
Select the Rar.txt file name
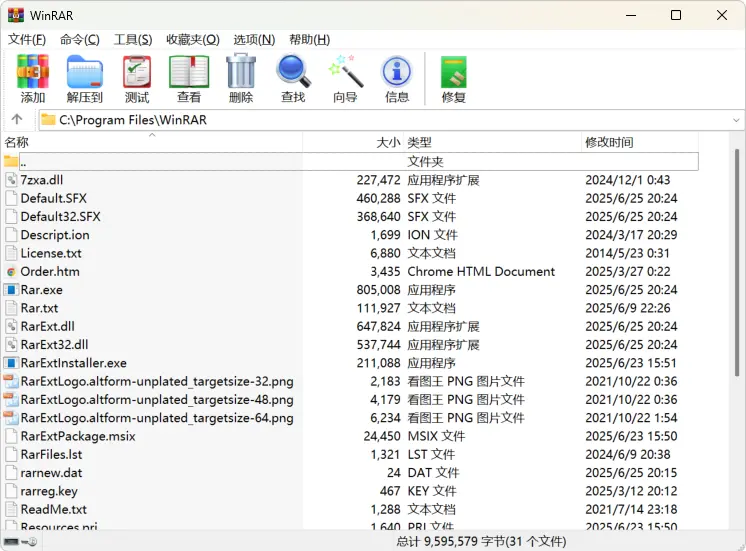tap(39, 308)
